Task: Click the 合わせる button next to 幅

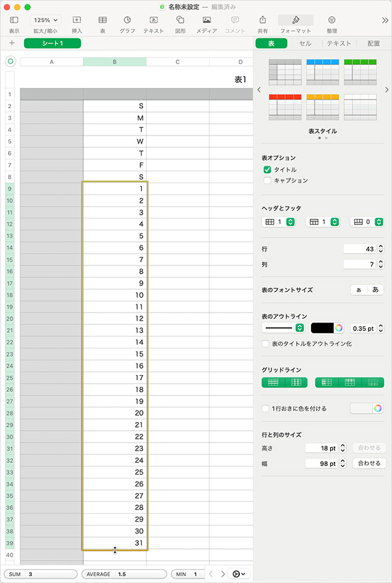Action: click(369, 463)
